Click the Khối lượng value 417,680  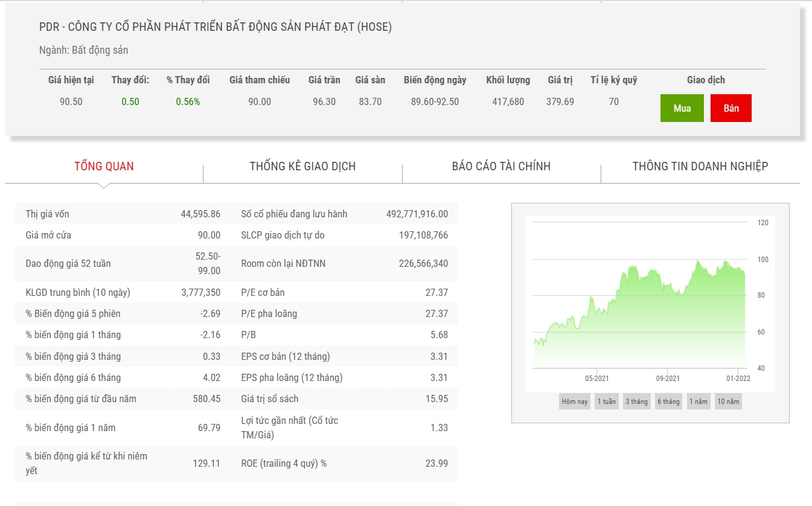(x=508, y=102)
